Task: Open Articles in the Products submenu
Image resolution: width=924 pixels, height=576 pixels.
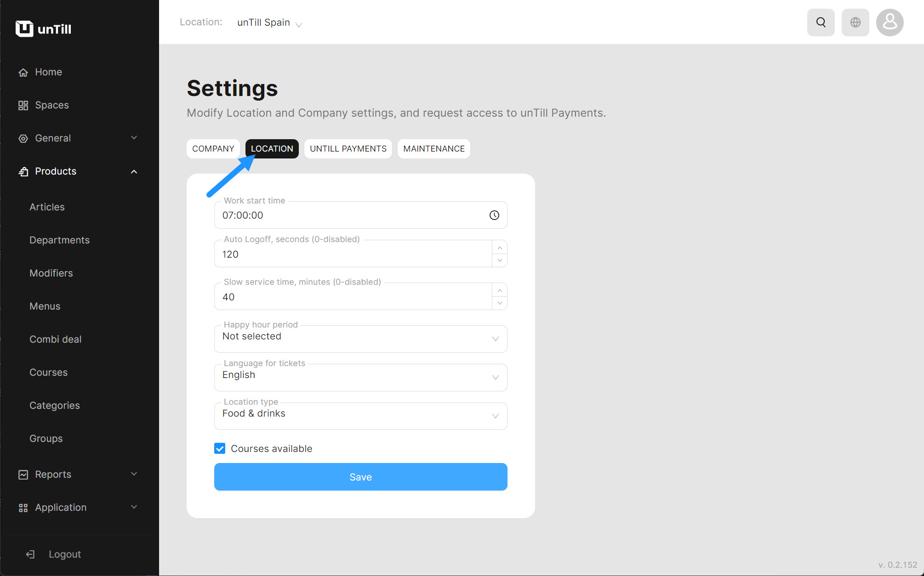Action: [47, 207]
